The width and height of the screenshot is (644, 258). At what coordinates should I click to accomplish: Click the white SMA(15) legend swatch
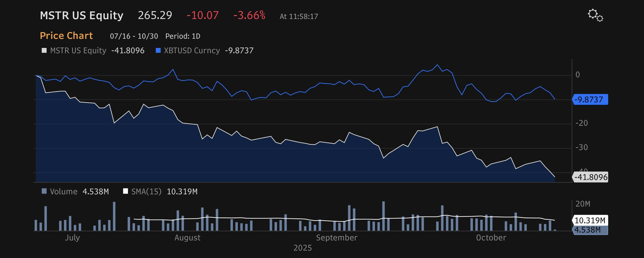point(125,191)
